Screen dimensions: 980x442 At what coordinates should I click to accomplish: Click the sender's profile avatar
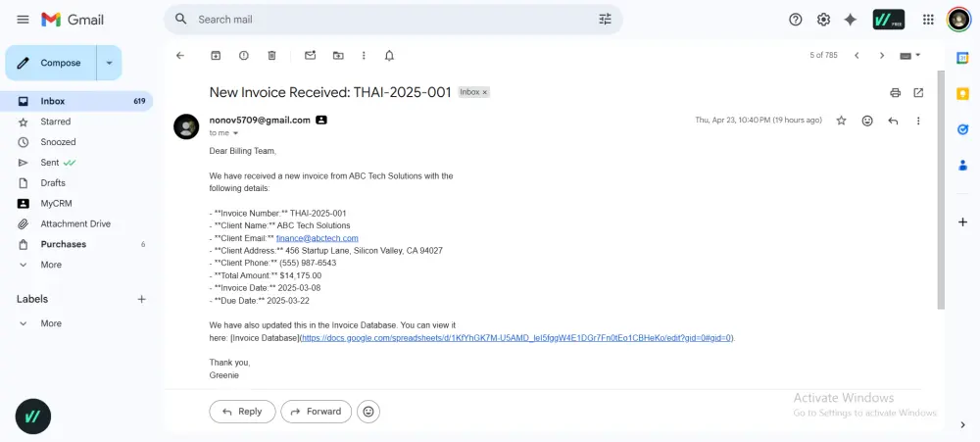pyautogui.click(x=186, y=126)
